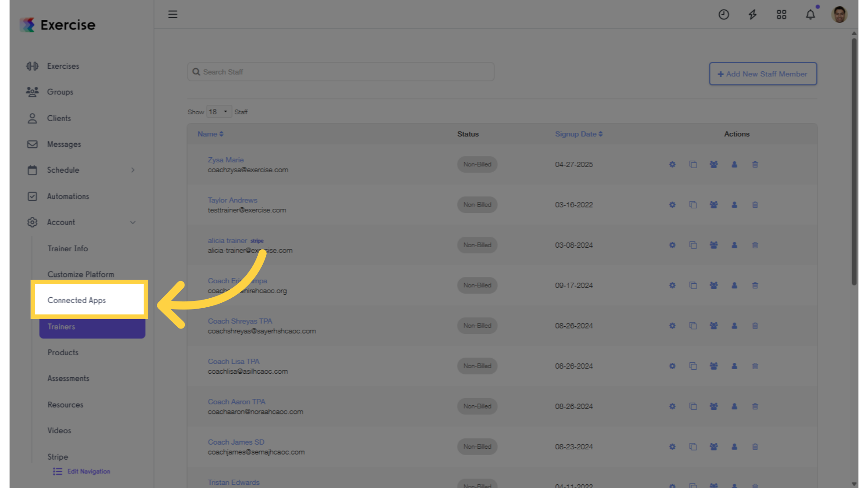Expand the Schedule submenu chevron
The width and height of the screenshot is (868, 488).
133,170
